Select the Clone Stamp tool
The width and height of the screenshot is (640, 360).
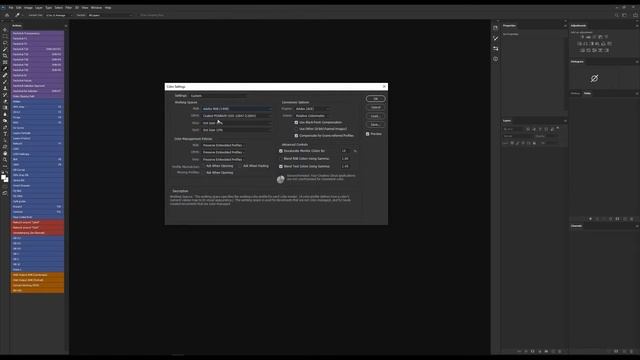5,89
